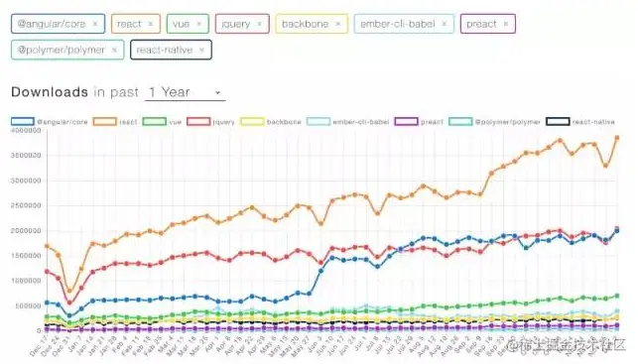
Task: Click the vue package tag label
Action: 181,24
